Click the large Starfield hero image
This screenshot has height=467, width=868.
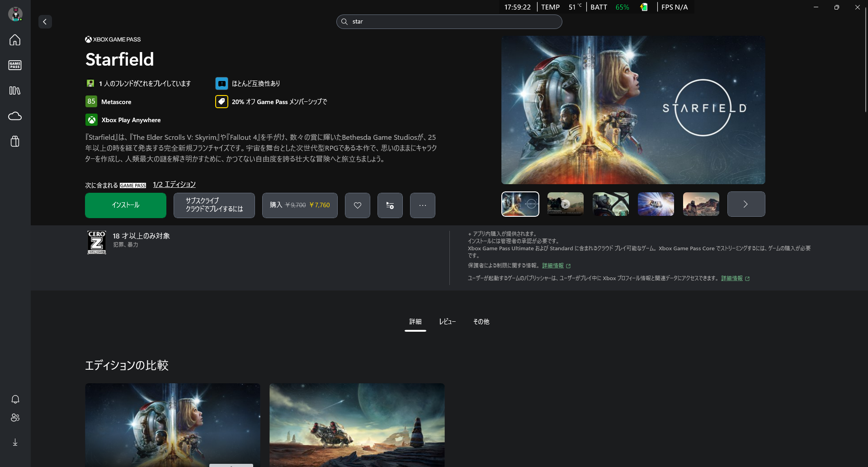point(633,110)
